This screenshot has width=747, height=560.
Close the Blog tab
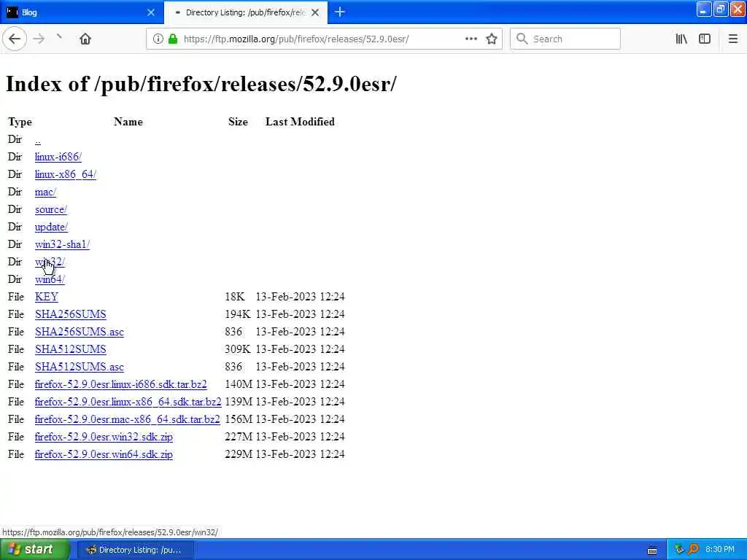pos(151,12)
